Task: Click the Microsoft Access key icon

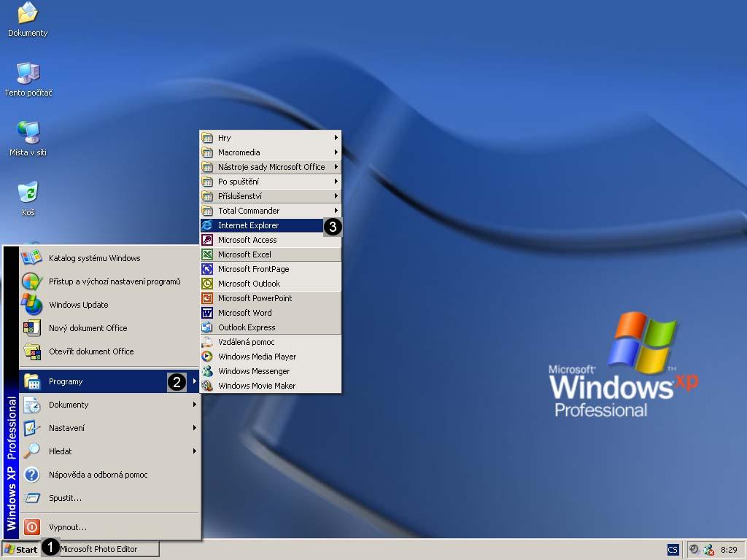Action: (207, 240)
